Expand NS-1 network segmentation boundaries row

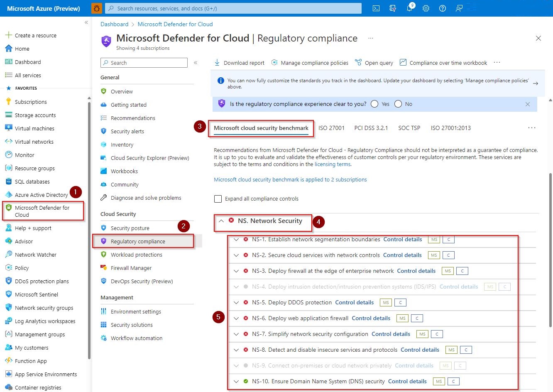[236, 240]
